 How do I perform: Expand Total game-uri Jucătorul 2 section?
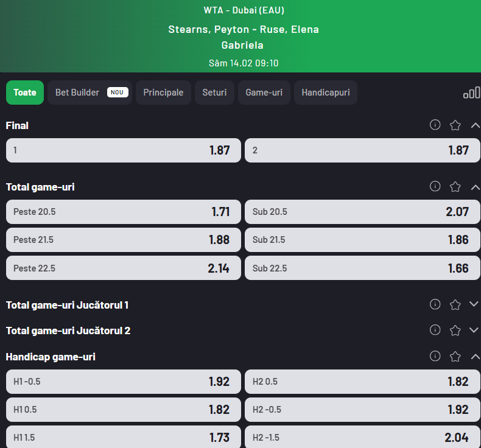[x=475, y=331]
